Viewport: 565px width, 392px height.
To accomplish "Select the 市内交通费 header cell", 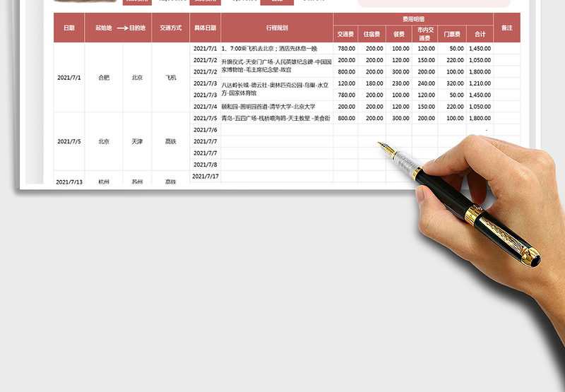I will point(425,34).
